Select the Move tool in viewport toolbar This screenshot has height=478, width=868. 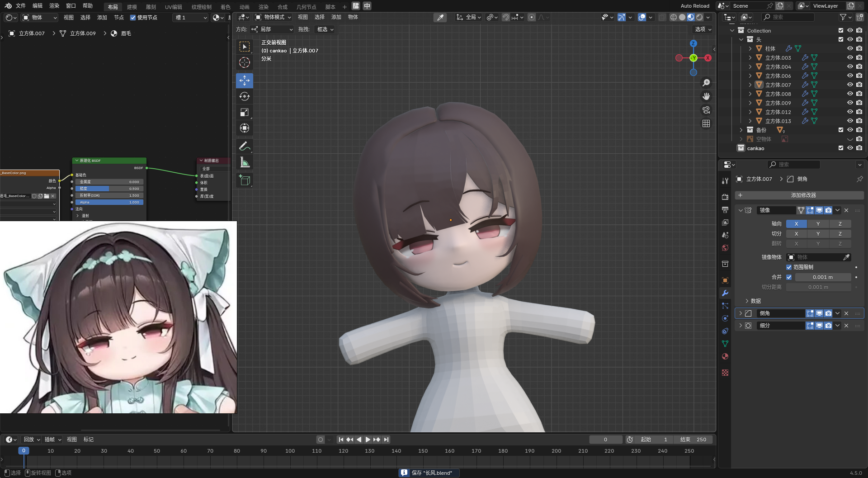pos(244,80)
